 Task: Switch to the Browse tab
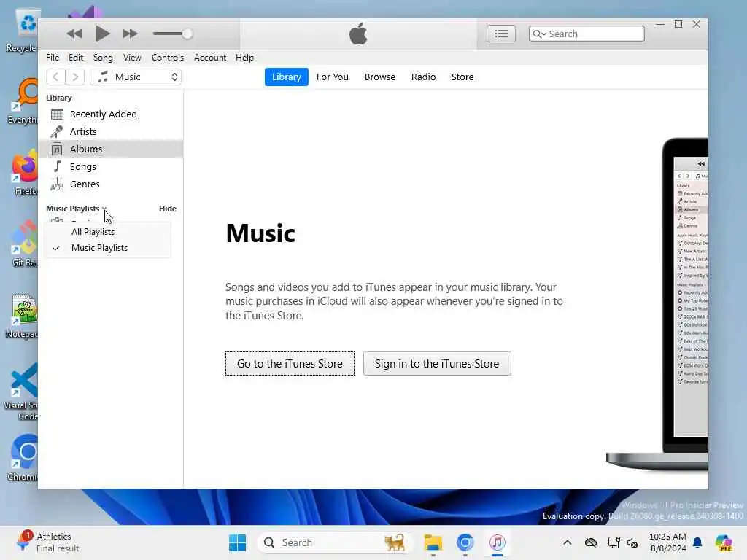tap(379, 77)
